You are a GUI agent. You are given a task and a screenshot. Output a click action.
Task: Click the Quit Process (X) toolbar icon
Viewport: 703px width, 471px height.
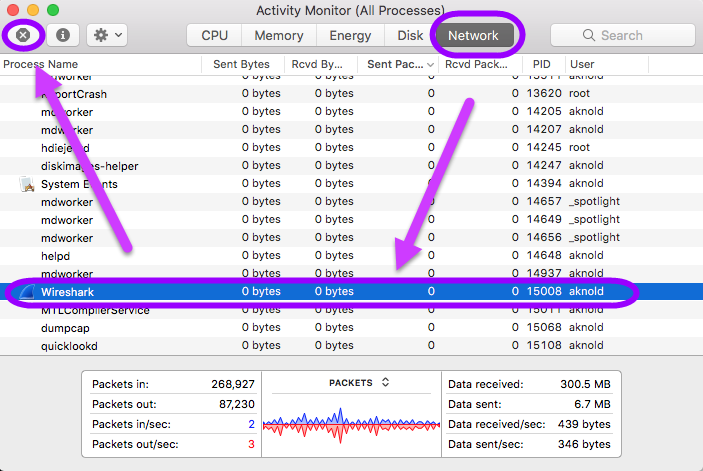pos(23,35)
